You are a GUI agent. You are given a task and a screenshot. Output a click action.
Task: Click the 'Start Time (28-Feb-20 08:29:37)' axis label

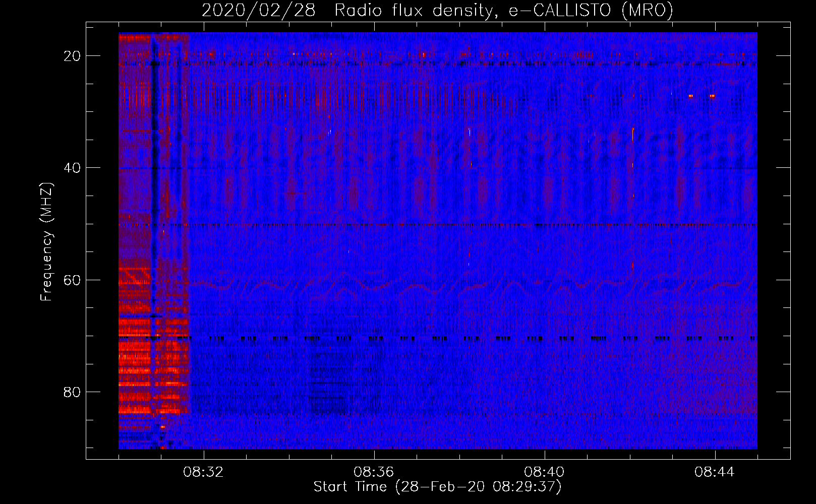pos(438,487)
